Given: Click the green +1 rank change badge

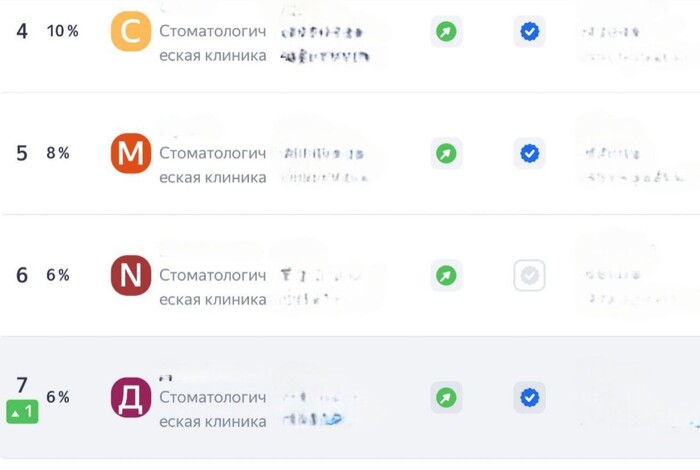Looking at the screenshot, I should pyautogui.click(x=22, y=412).
